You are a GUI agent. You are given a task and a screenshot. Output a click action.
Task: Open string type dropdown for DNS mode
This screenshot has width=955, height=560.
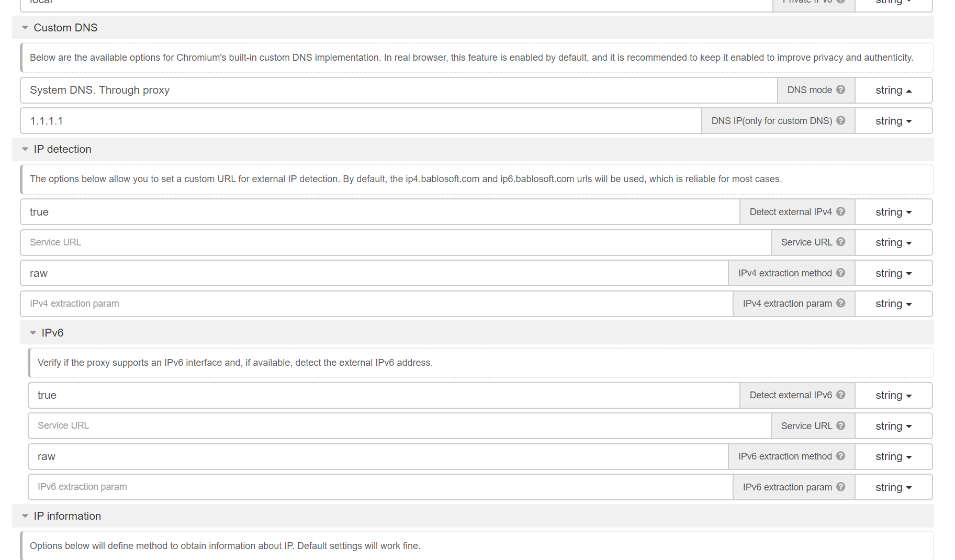893,91
